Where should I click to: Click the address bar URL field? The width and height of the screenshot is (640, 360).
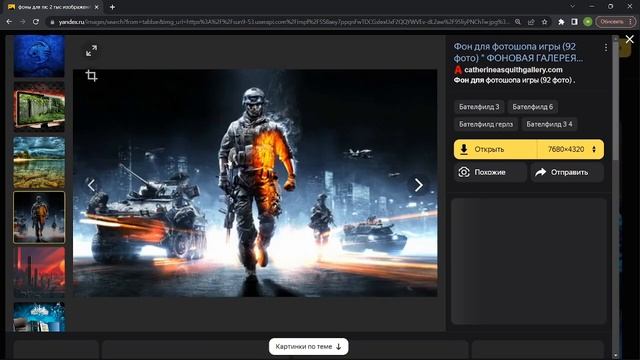284,22
